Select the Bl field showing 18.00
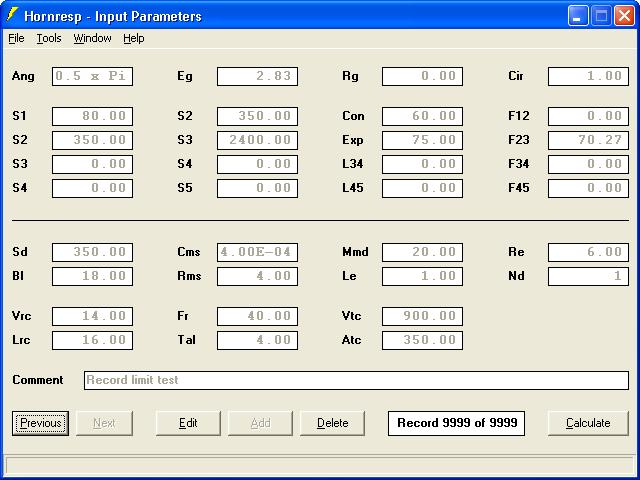This screenshot has width=640, height=480. (x=92, y=276)
